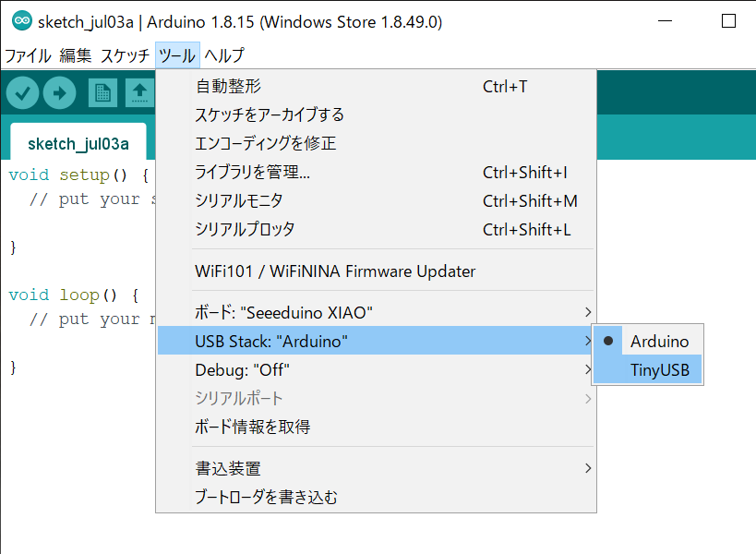Image resolution: width=756 pixels, height=554 pixels.
Task: Open the ファイル menu
Action: click(28, 55)
